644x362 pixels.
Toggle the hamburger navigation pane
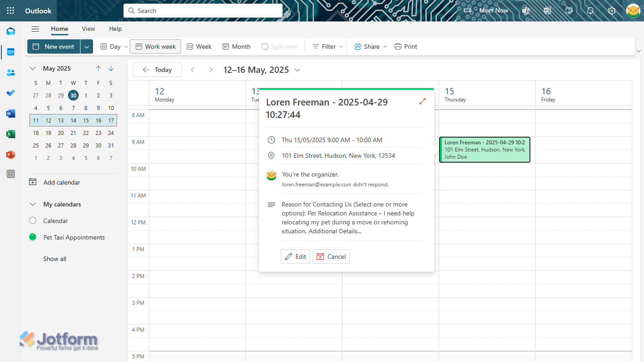pos(35,29)
